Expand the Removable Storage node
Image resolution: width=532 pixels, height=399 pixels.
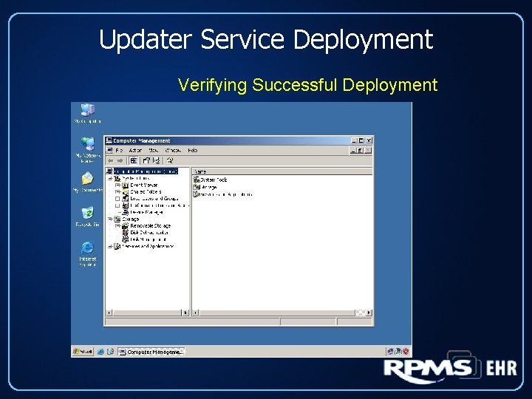point(117,226)
